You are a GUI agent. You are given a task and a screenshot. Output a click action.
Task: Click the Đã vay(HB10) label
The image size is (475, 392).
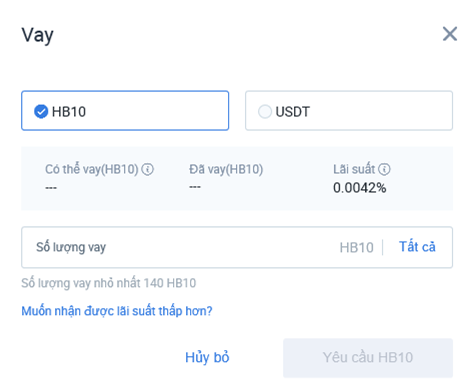(x=226, y=169)
